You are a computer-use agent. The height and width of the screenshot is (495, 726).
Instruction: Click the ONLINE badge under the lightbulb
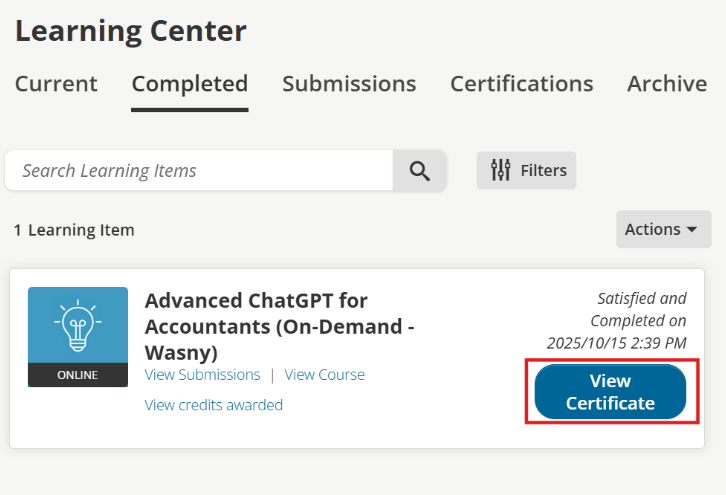pos(78,376)
